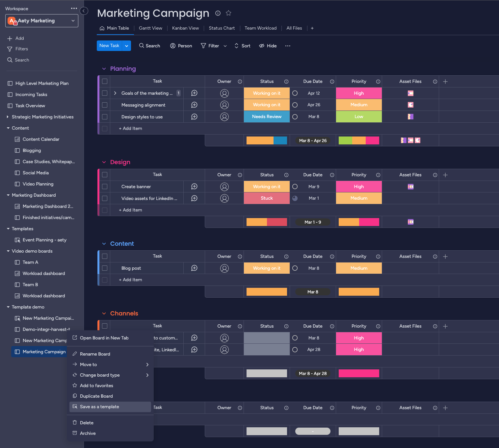Click the Person filter button

click(181, 46)
